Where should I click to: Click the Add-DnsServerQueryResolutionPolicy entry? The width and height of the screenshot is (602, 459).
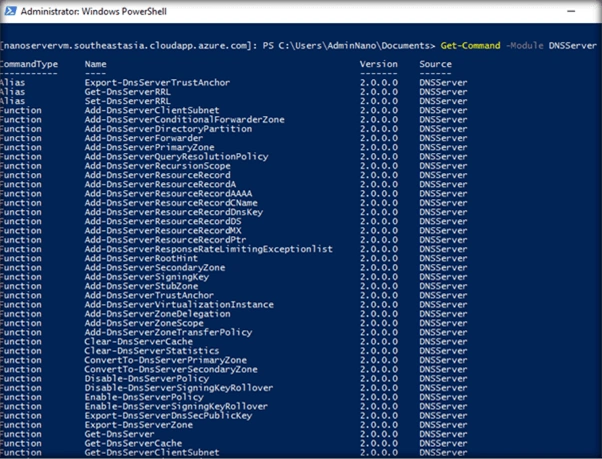pyautogui.click(x=176, y=157)
